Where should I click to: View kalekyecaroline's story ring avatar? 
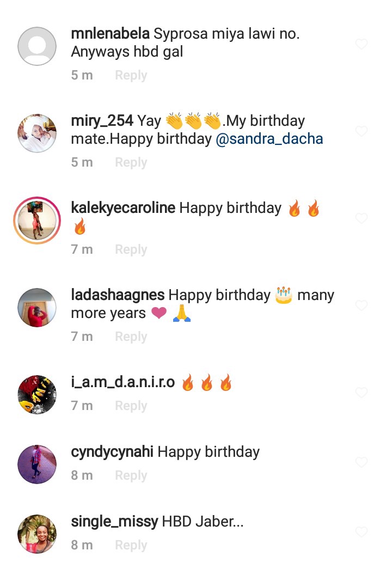click(x=37, y=221)
